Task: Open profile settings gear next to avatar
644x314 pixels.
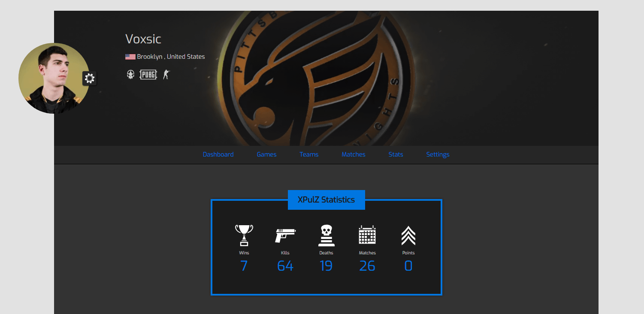Action: tap(90, 78)
